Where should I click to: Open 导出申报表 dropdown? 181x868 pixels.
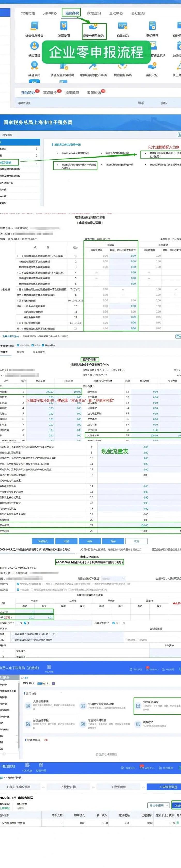coord(159,805)
